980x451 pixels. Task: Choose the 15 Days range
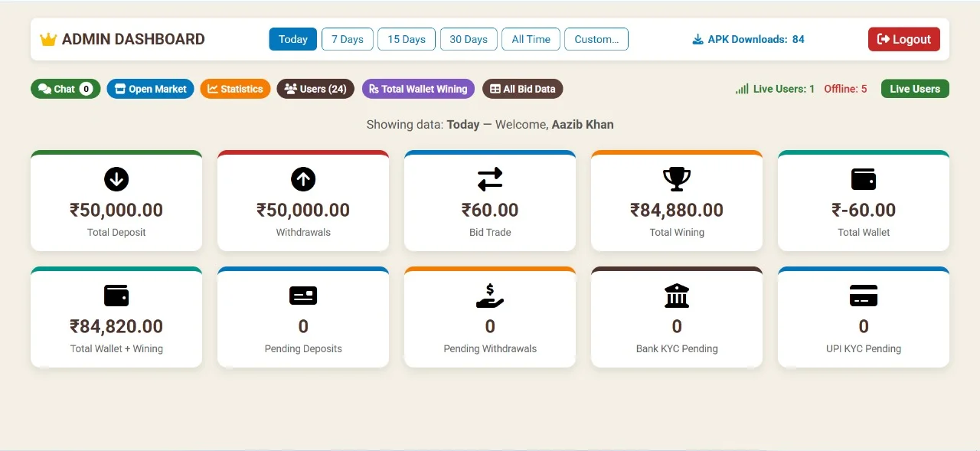407,39
